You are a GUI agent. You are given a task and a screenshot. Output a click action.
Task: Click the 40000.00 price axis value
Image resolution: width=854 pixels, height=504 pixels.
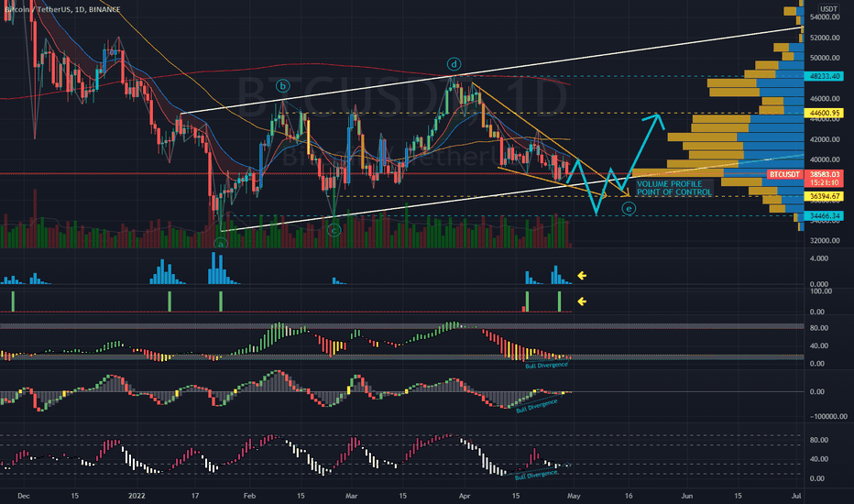click(825, 159)
